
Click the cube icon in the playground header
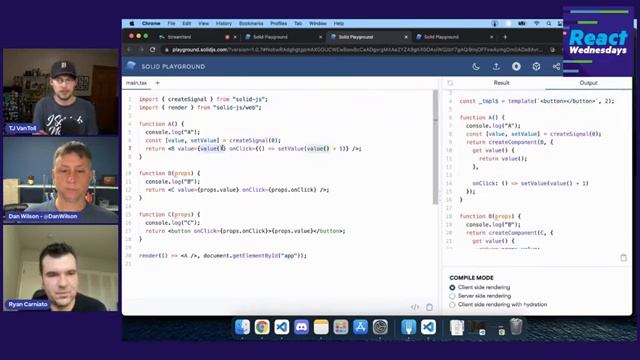point(536,67)
